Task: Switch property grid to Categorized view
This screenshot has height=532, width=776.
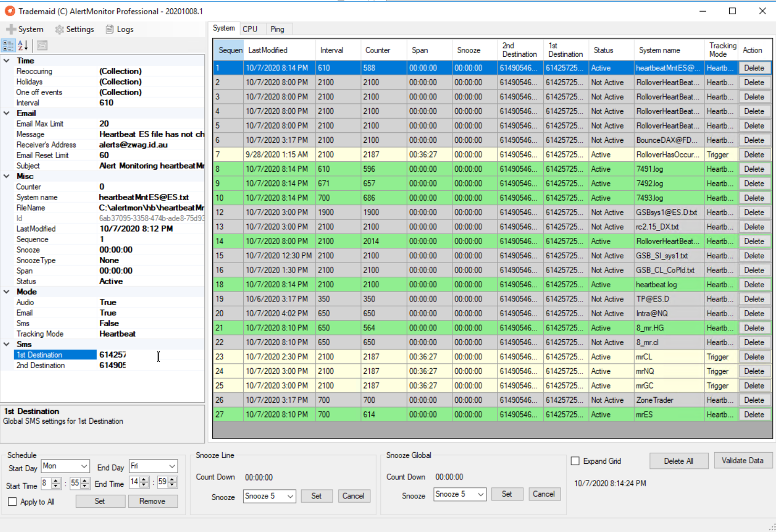Action: (8, 46)
